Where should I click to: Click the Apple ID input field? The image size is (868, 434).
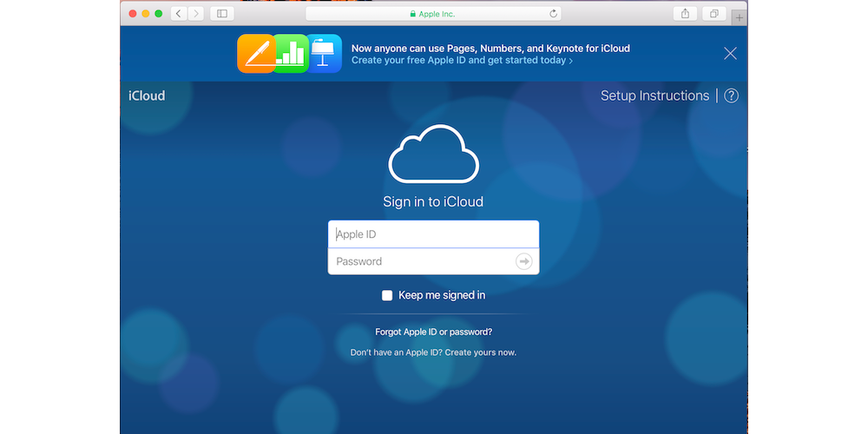point(433,234)
